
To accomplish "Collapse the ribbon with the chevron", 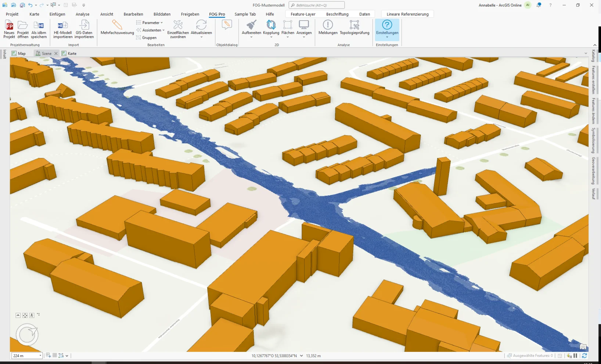I will (x=595, y=45).
